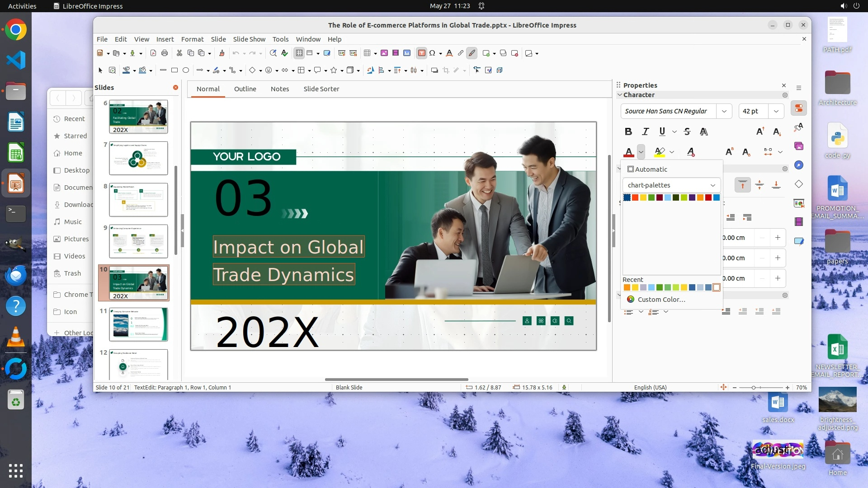
Task: Select slide 11 thumbnail
Action: pyautogui.click(x=138, y=324)
